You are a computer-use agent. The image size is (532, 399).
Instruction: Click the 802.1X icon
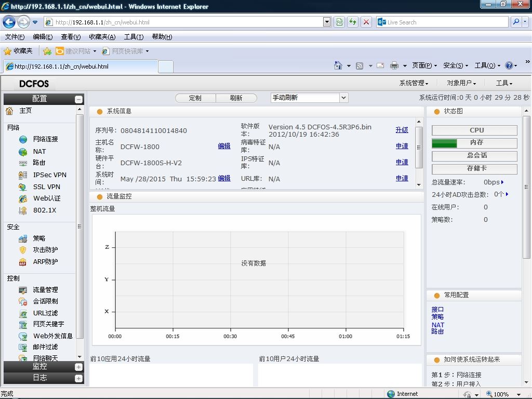pos(23,210)
